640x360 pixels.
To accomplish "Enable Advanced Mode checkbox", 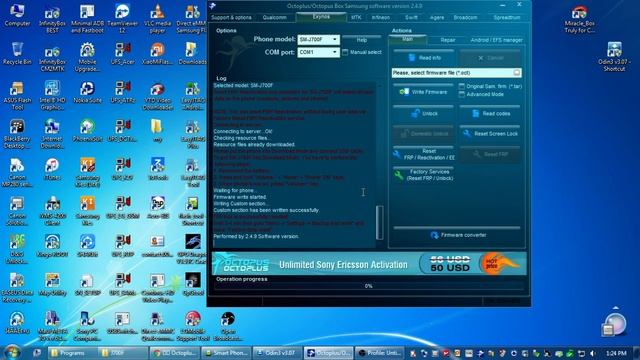I will 462,94.
